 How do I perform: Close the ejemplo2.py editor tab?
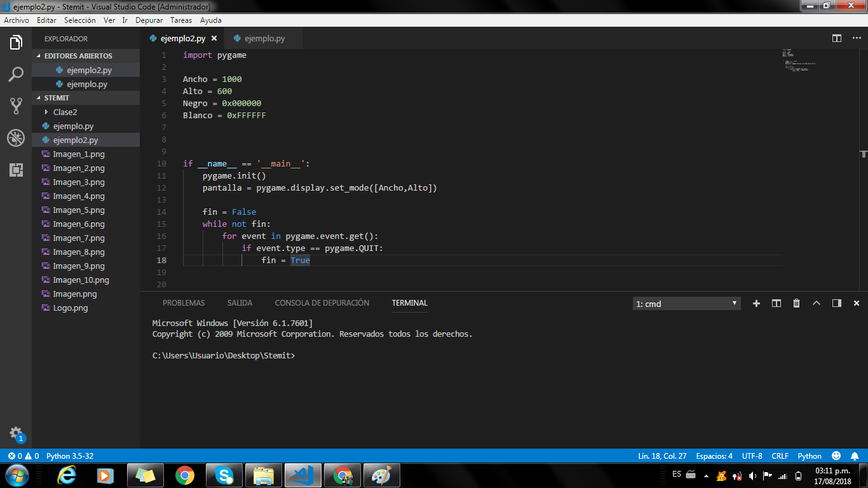(214, 38)
